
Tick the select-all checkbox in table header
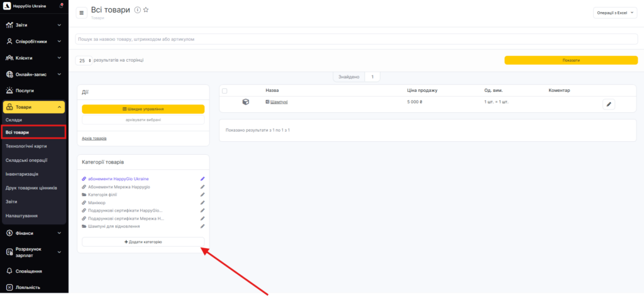click(x=225, y=91)
